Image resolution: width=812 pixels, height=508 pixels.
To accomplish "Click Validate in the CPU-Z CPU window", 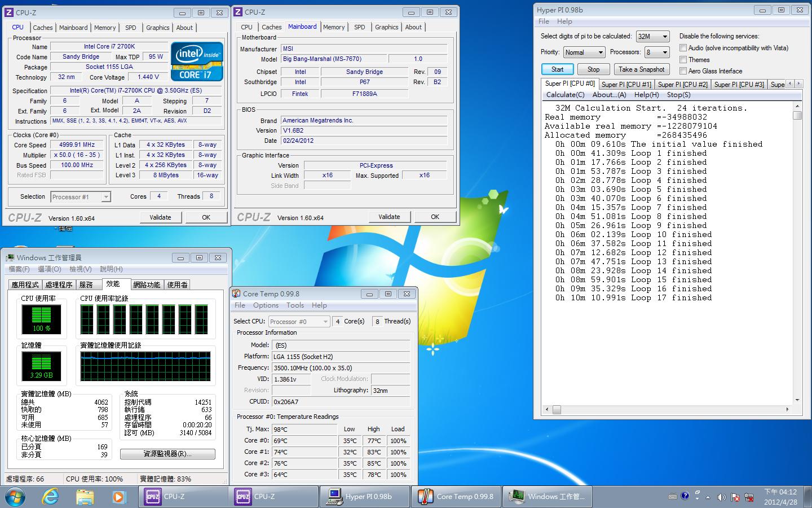I will point(160,217).
